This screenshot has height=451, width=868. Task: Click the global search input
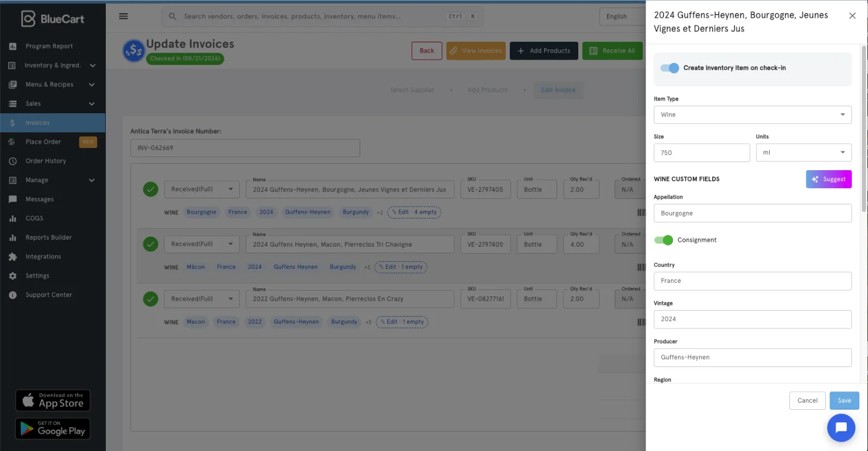pos(322,16)
